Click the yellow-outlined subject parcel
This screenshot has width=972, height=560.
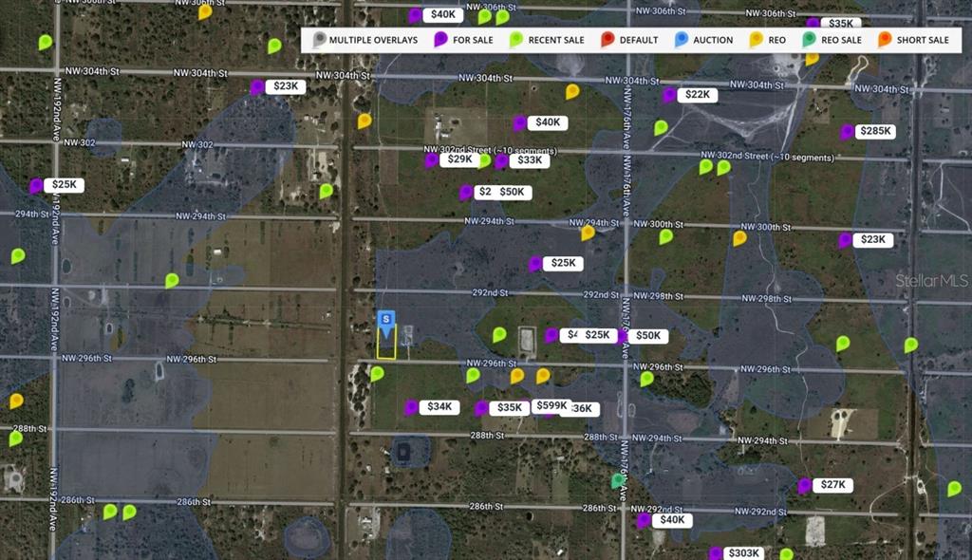tap(386, 348)
